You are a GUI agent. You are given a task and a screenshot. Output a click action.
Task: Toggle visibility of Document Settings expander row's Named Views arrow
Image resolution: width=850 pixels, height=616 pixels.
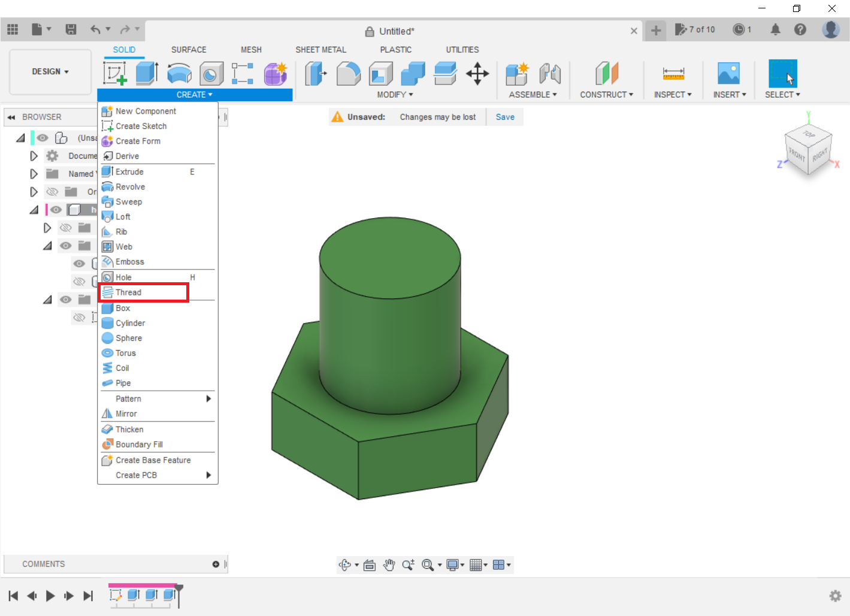34,174
